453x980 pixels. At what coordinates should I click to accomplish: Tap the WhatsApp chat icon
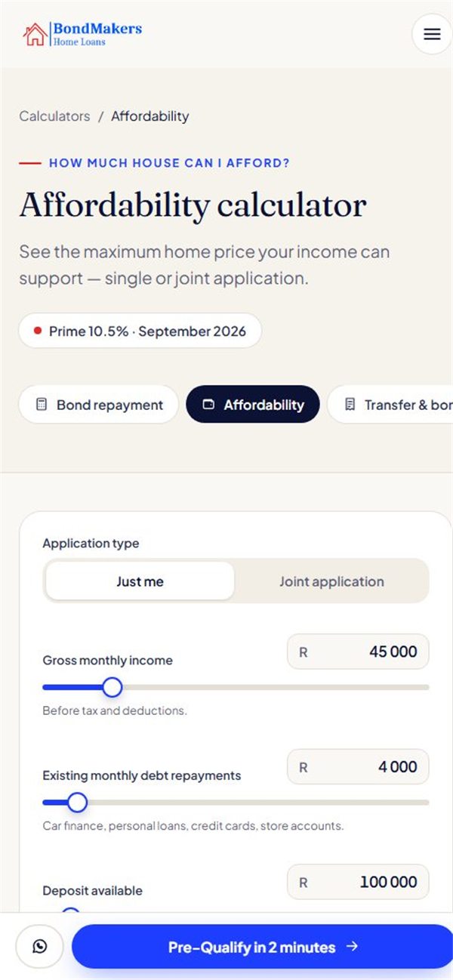coord(40,946)
